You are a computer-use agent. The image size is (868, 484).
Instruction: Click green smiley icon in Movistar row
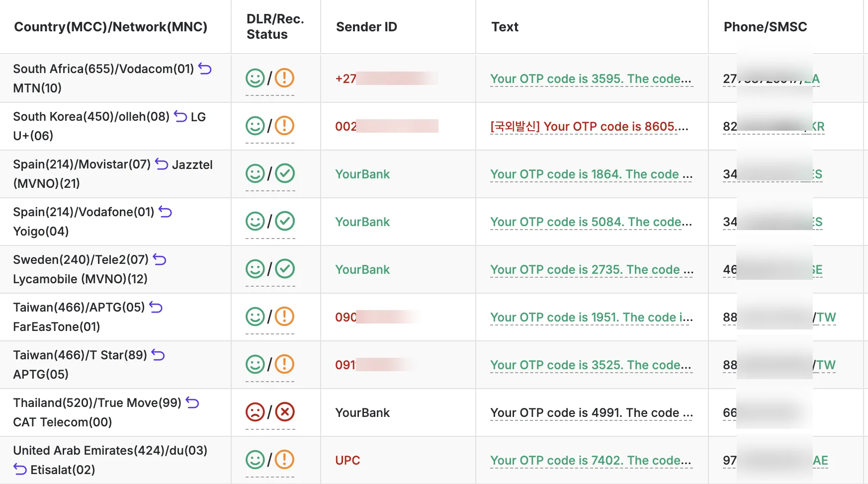tap(255, 173)
